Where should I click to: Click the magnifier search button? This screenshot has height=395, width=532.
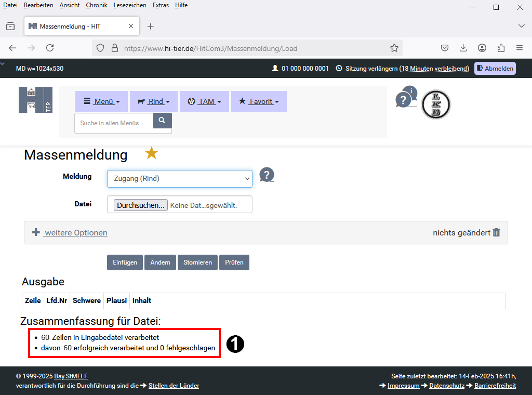[162, 121]
